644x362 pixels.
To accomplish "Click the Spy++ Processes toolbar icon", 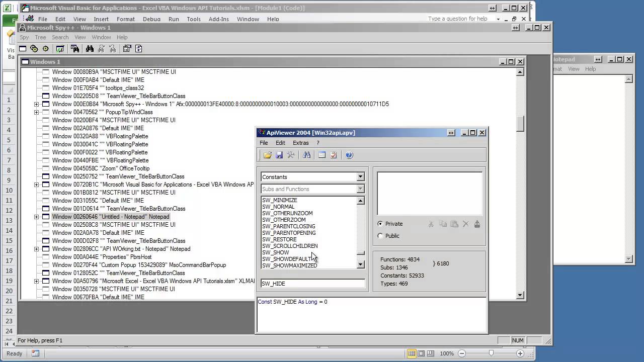I will (x=34, y=49).
